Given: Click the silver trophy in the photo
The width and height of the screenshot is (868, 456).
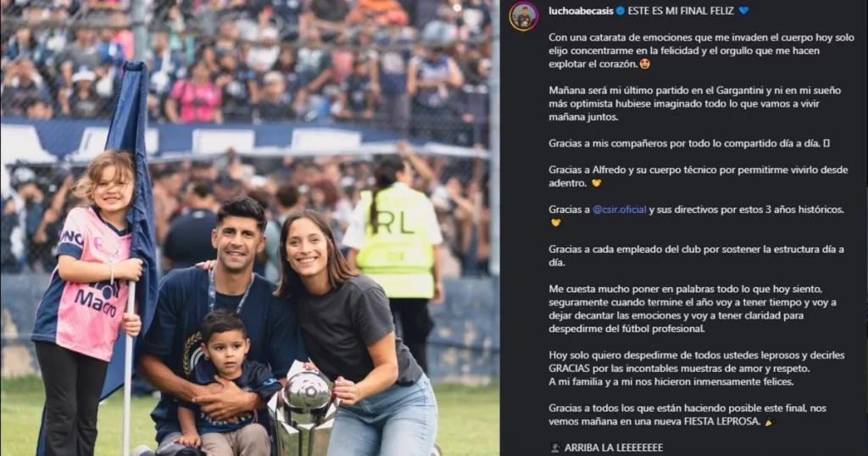Looking at the screenshot, I should click(303, 409).
